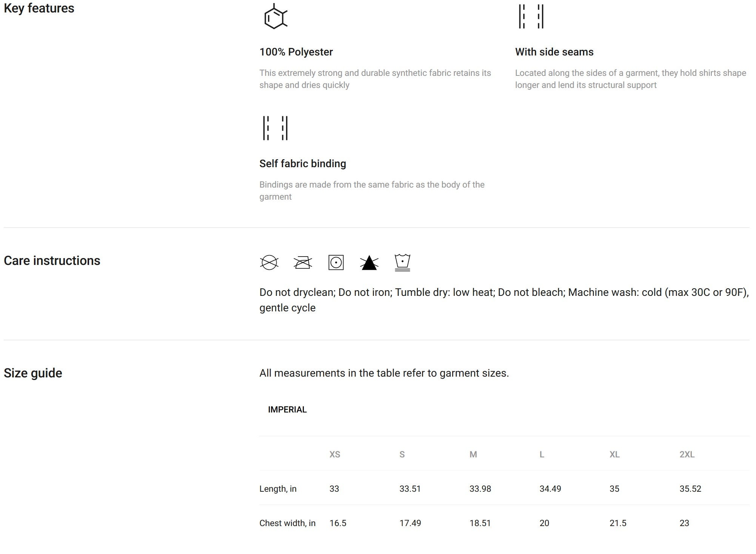Click the Key features section title
Viewport: 756px width, 554px height.
[x=39, y=8]
